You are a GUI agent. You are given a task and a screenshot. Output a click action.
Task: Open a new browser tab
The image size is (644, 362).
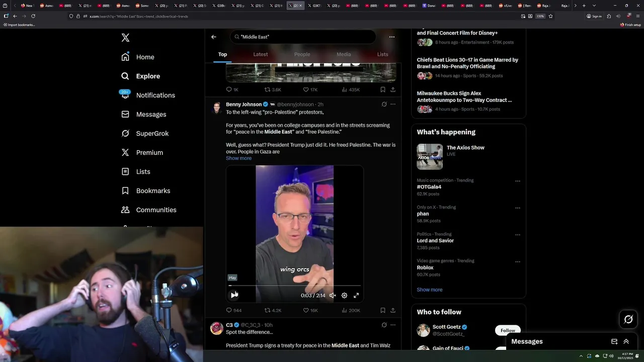[x=584, y=6]
